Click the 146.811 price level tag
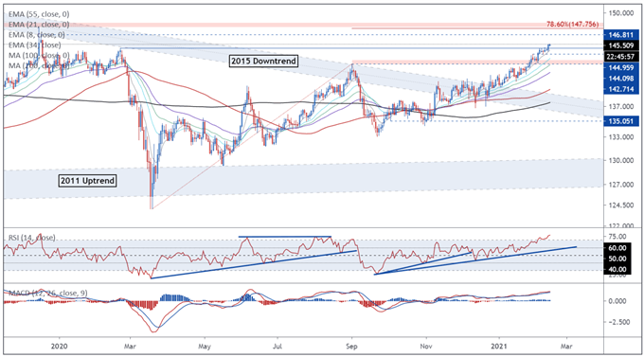 [621, 35]
